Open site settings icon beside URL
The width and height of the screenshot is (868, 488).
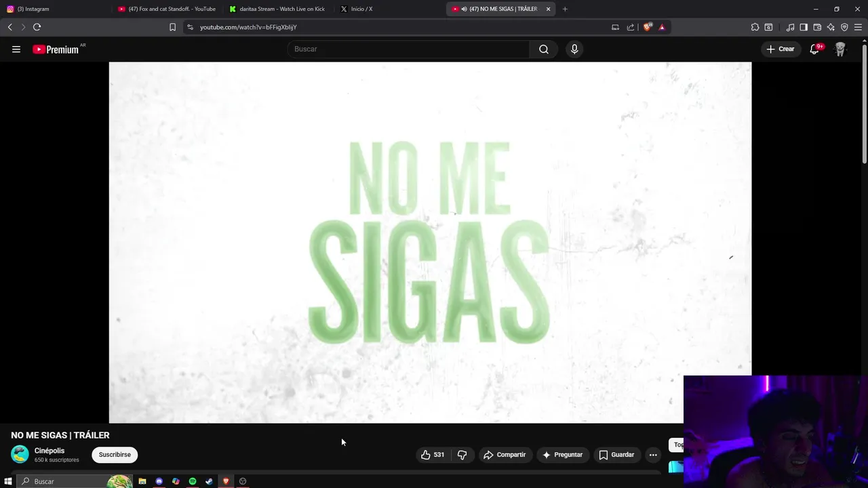(x=190, y=27)
